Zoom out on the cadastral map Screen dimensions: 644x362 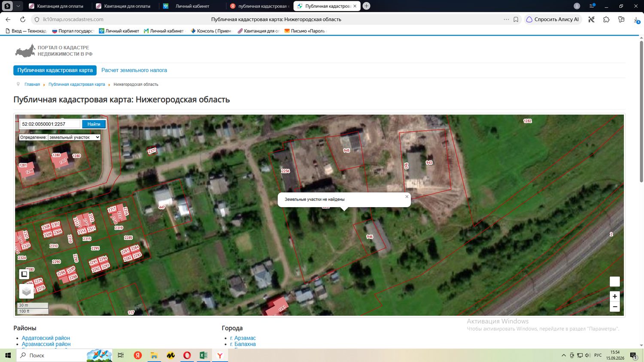click(615, 307)
